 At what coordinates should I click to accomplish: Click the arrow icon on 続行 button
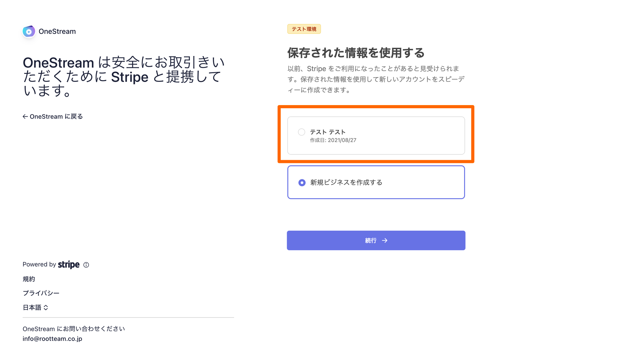[385, 241]
